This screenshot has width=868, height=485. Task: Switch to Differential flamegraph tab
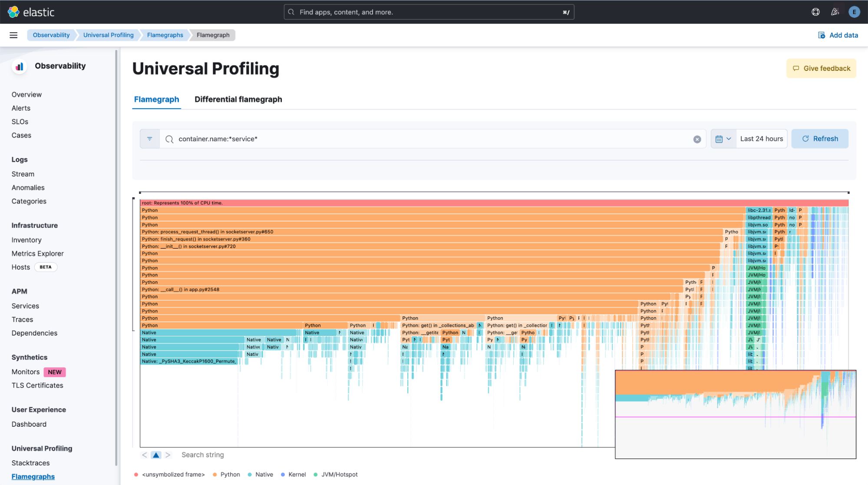[238, 99]
